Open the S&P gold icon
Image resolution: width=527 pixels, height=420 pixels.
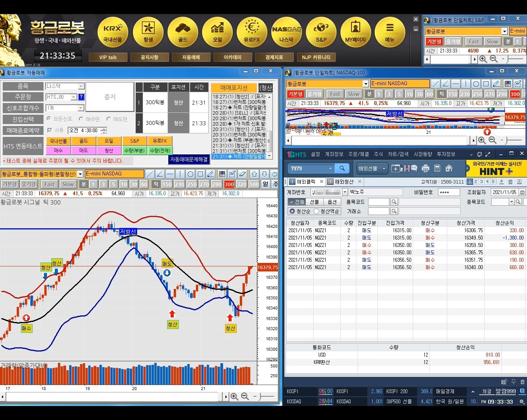pos(321,33)
